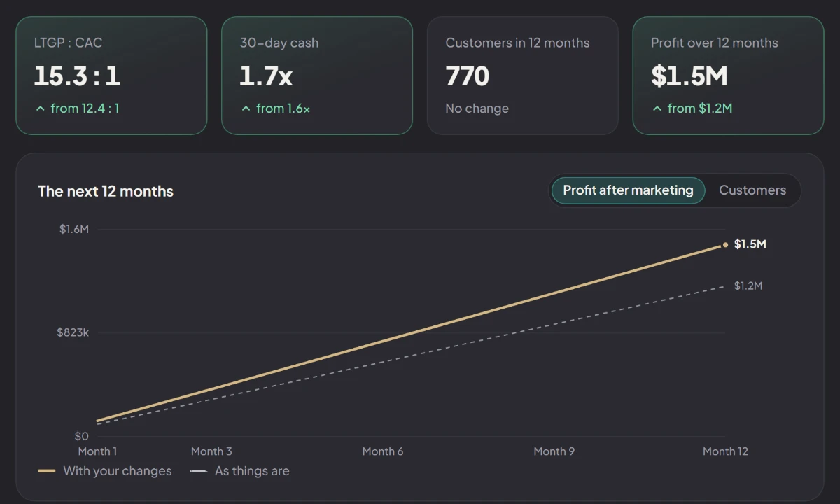Image resolution: width=840 pixels, height=504 pixels.
Task: Click the 15.3 : 1 value
Action: (77, 76)
